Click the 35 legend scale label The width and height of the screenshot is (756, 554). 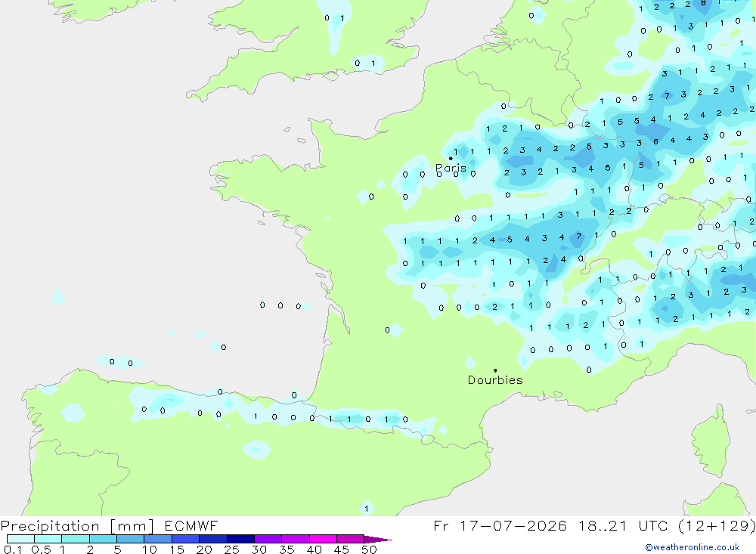click(287, 549)
